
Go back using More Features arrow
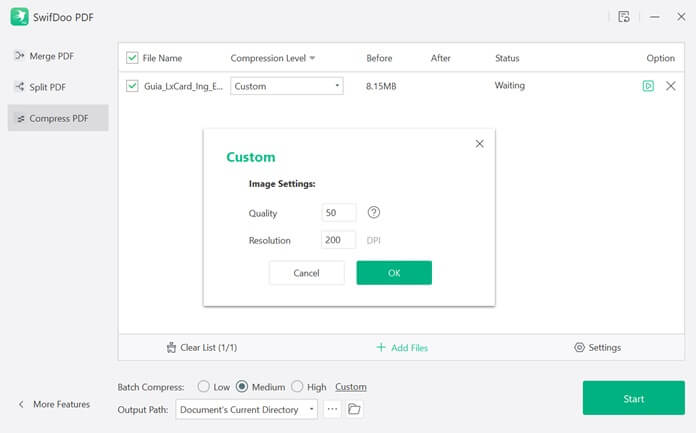click(21, 404)
